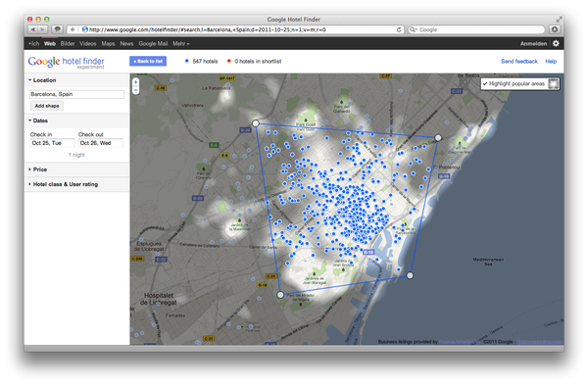
Task: Click the Hospitalet de Llobregat map label
Action: (x=158, y=299)
